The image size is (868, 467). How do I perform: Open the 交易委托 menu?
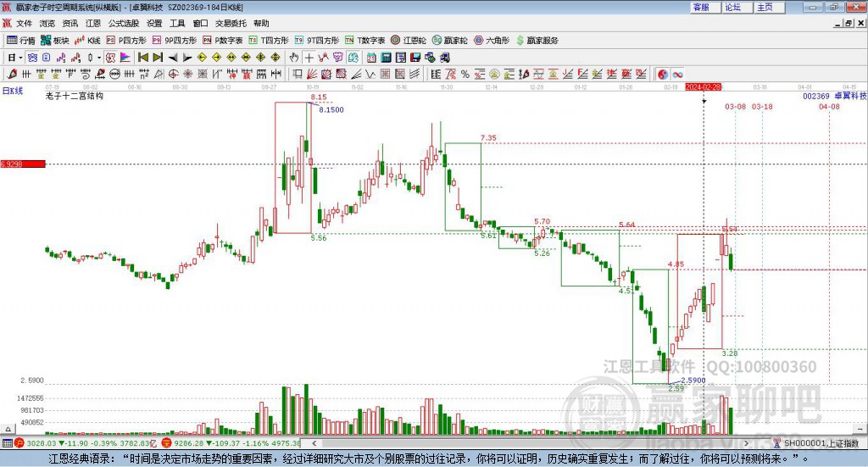(231, 23)
